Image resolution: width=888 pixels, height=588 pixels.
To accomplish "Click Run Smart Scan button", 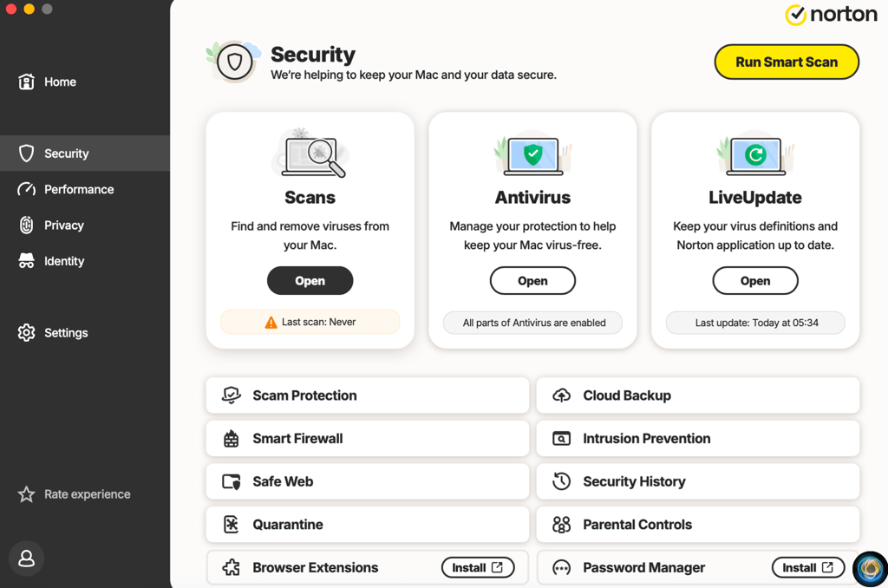I will [787, 62].
